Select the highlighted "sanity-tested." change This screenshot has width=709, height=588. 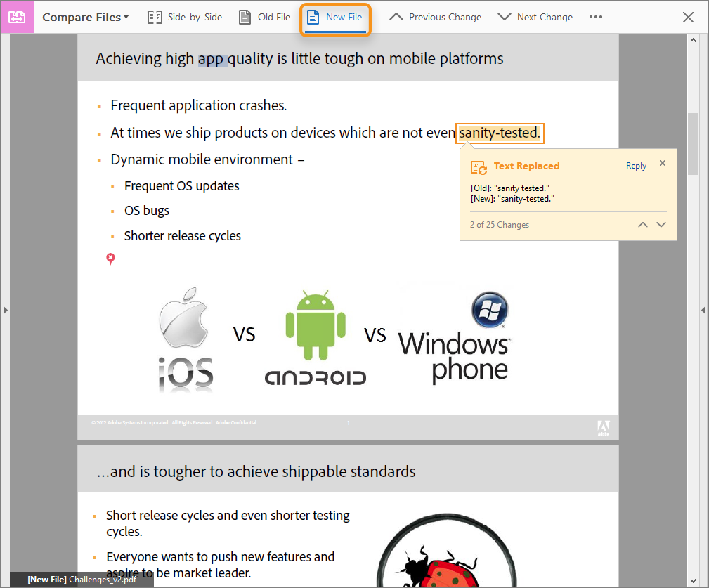pos(499,133)
